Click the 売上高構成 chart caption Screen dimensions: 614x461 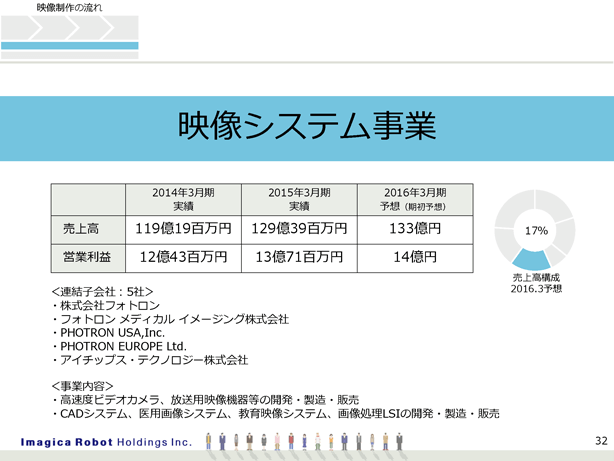pyautogui.click(x=536, y=278)
